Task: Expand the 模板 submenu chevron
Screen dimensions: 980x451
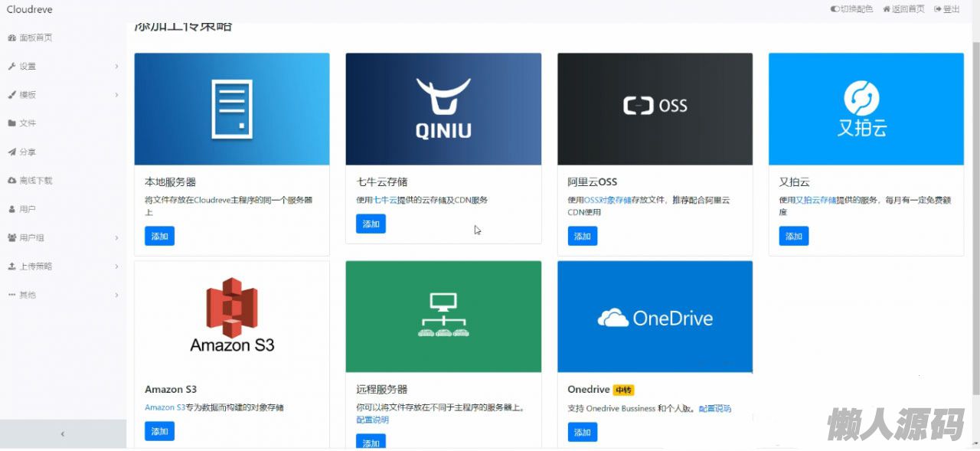Action: (x=116, y=95)
